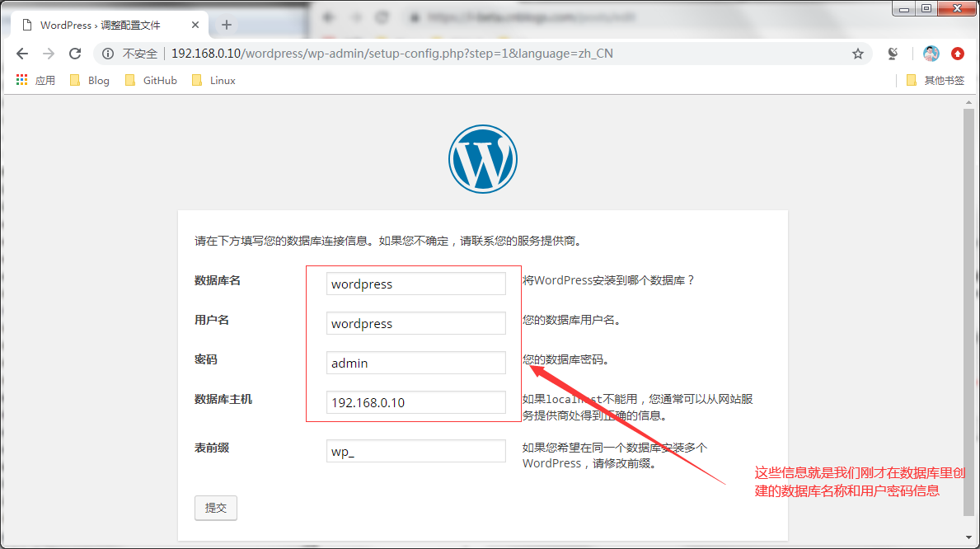Open the apps grid shortcut (应用)

[x=35, y=80]
